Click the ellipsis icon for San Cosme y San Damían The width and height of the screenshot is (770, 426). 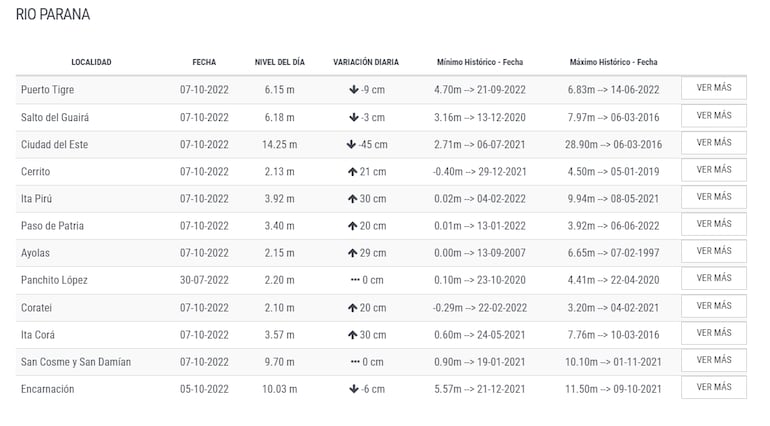[355, 362]
